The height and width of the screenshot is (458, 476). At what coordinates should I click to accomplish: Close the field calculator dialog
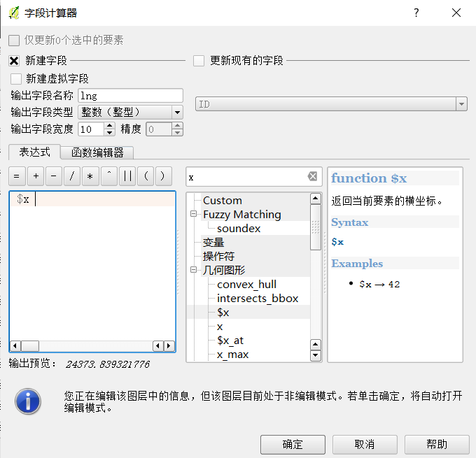pyautogui.click(x=456, y=13)
